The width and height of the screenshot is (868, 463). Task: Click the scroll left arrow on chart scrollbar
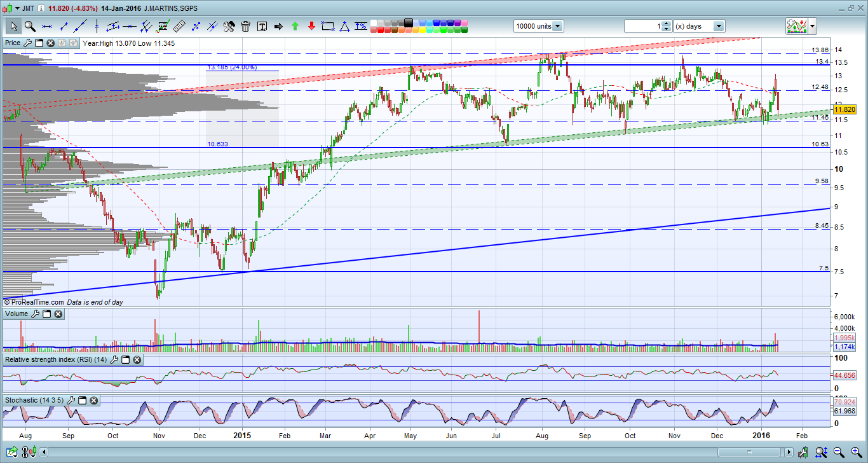coord(44,453)
